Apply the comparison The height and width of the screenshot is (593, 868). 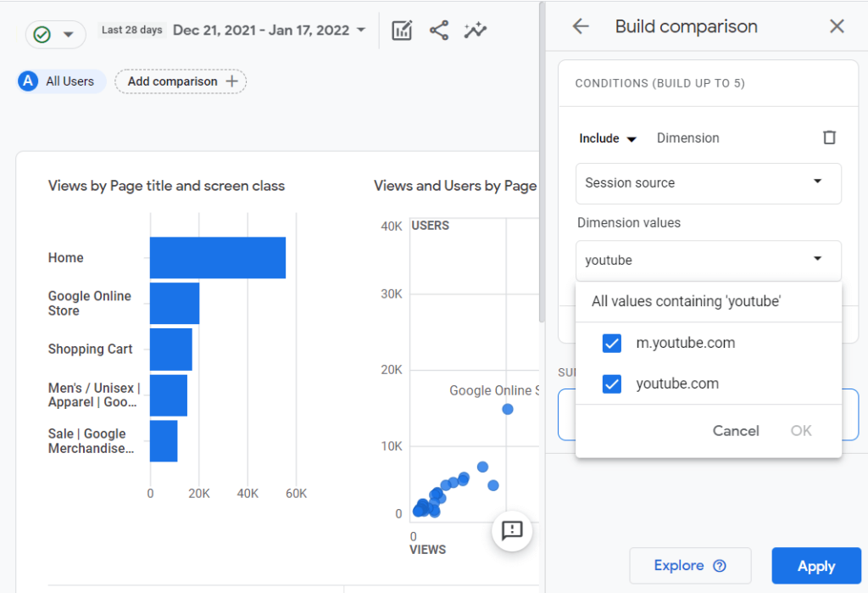coord(815,565)
